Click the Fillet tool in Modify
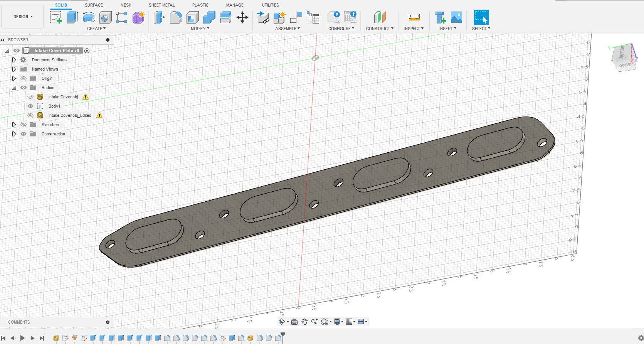The width and height of the screenshot is (644, 344). [x=176, y=17]
